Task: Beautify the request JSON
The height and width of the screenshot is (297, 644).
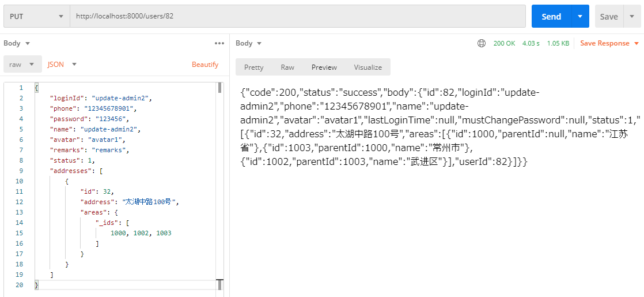Action: 205,65
